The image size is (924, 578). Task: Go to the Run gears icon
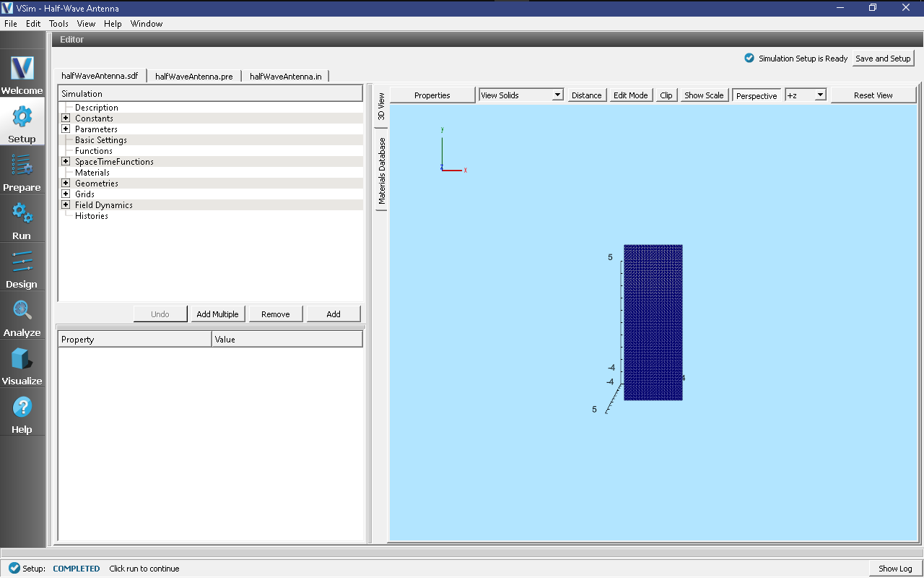point(22,213)
